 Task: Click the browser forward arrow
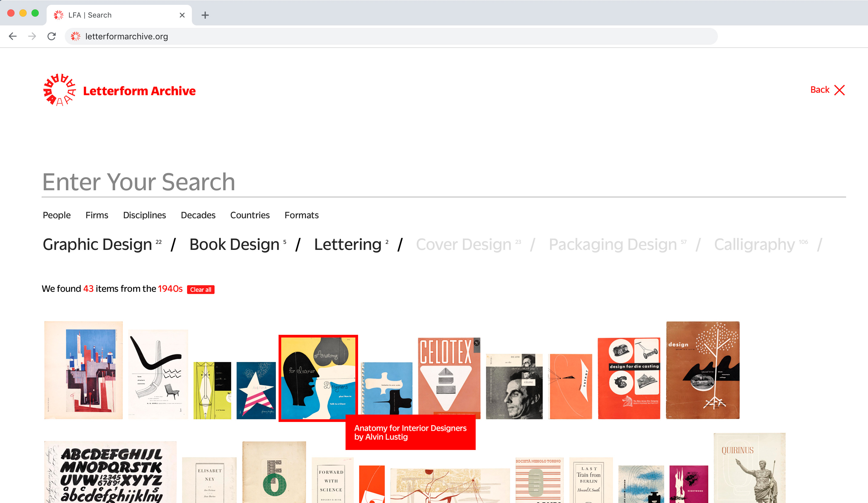[32, 36]
